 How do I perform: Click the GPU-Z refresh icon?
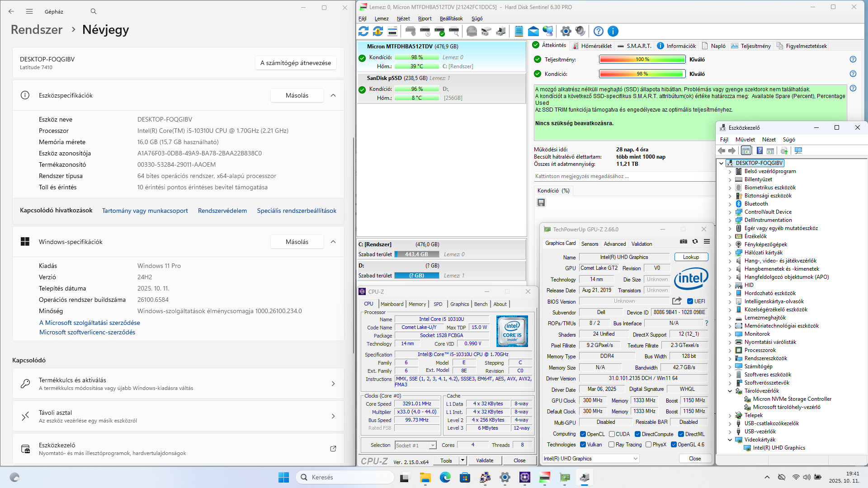(x=695, y=242)
